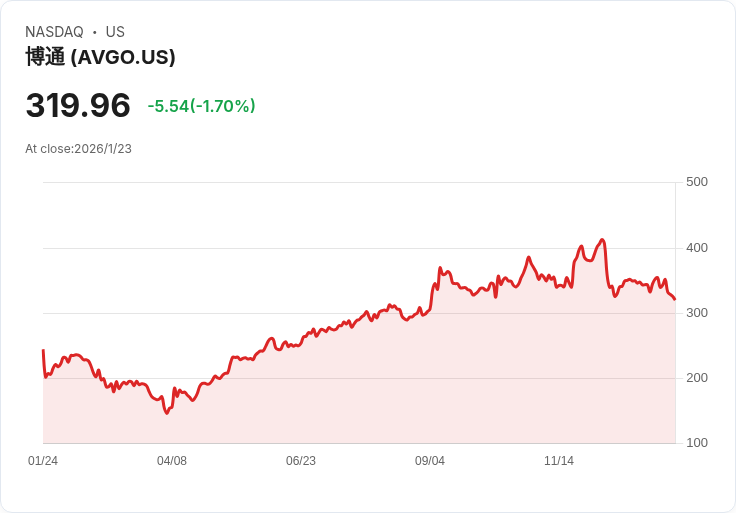Viewport: 736px width, 513px height.
Task: Click the 09/04 date on x-axis
Action: (x=430, y=461)
